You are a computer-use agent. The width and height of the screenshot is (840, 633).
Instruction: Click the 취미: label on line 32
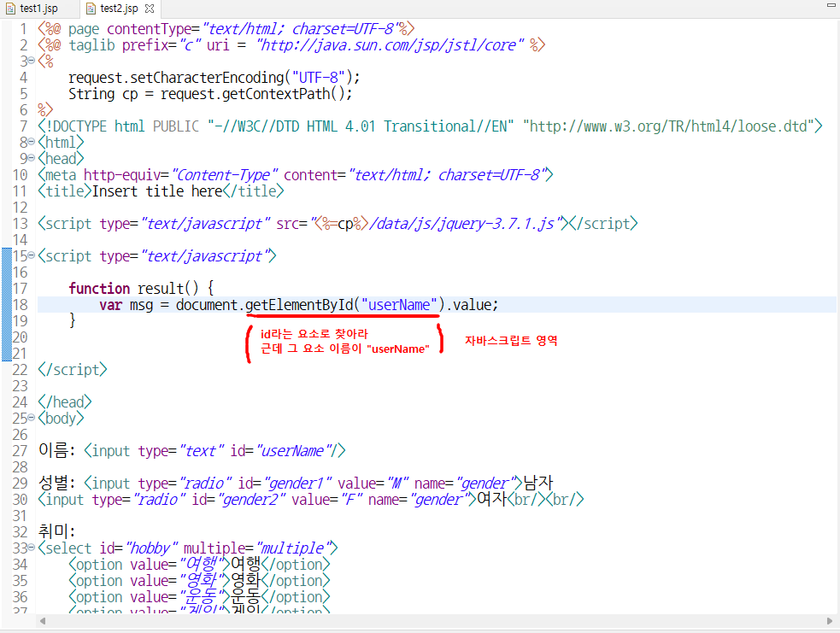click(x=56, y=532)
